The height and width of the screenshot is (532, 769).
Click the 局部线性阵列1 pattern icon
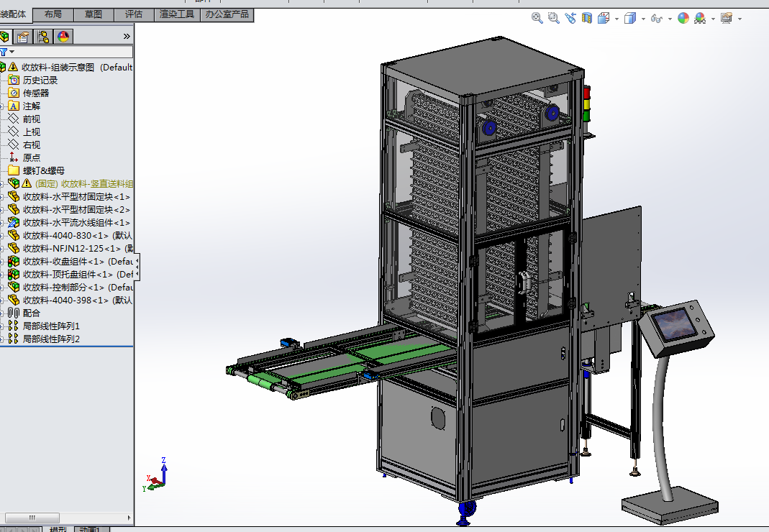pyautogui.click(x=14, y=326)
